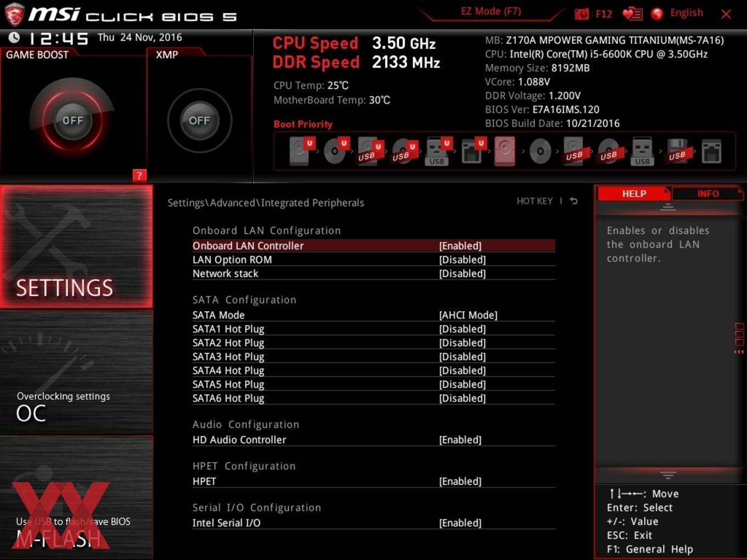Click the Settings\Advanced\Integrated Peripherals breadcrumb
747x560 pixels.
[266, 203]
